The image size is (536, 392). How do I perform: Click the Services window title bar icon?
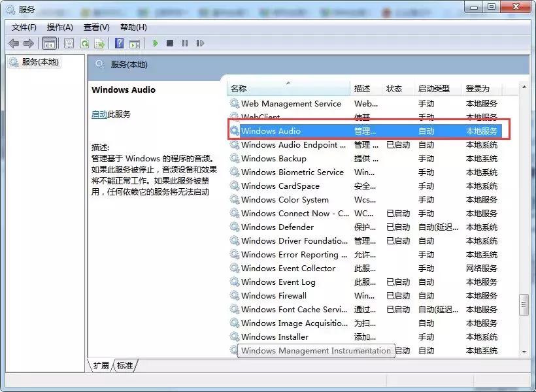pyautogui.click(x=10, y=9)
